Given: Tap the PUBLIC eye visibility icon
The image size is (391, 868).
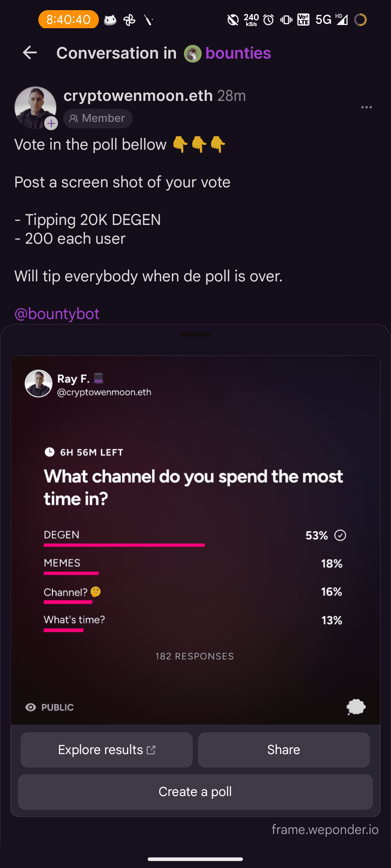Looking at the screenshot, I should [x=31, y=707].
